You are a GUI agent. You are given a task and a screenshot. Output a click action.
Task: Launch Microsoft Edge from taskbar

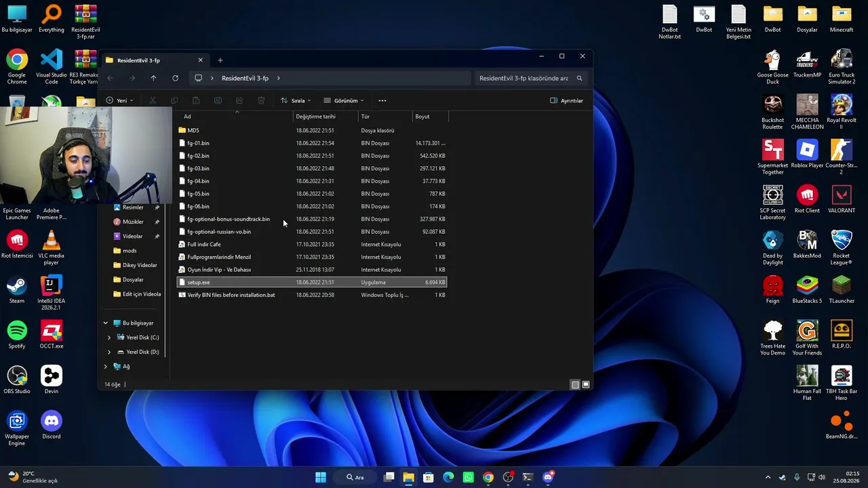(448, 477)
